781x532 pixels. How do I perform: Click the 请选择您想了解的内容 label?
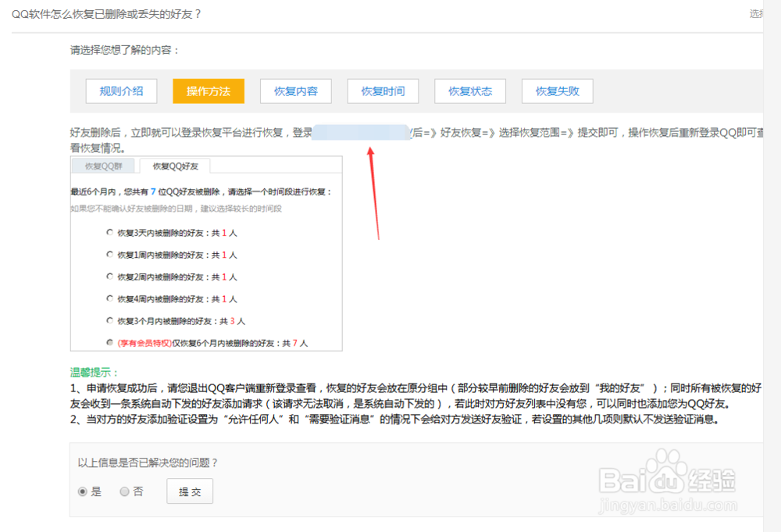point(124,50)
